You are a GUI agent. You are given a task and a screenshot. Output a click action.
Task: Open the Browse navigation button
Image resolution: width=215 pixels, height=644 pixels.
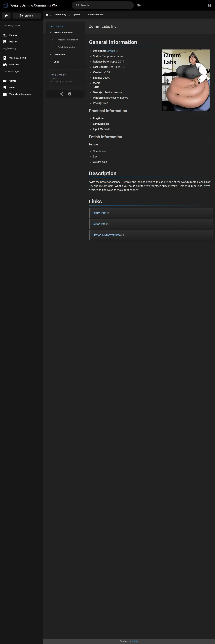[x=27, y=16]
